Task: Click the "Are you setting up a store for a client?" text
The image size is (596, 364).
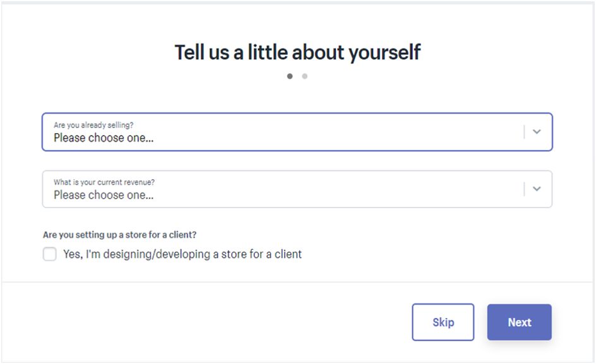Action: pos(120,235)
